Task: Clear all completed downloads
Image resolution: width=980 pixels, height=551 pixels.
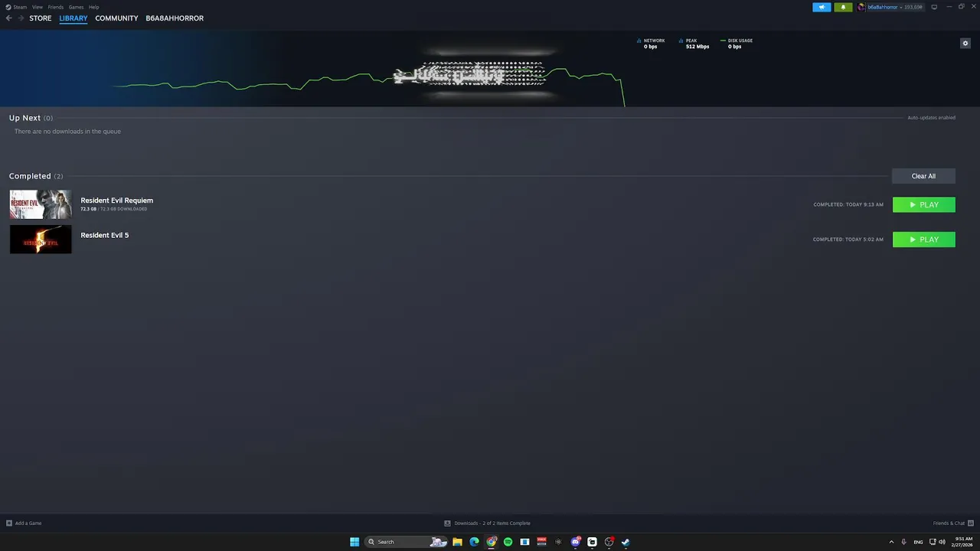Action: pos(923,176)
